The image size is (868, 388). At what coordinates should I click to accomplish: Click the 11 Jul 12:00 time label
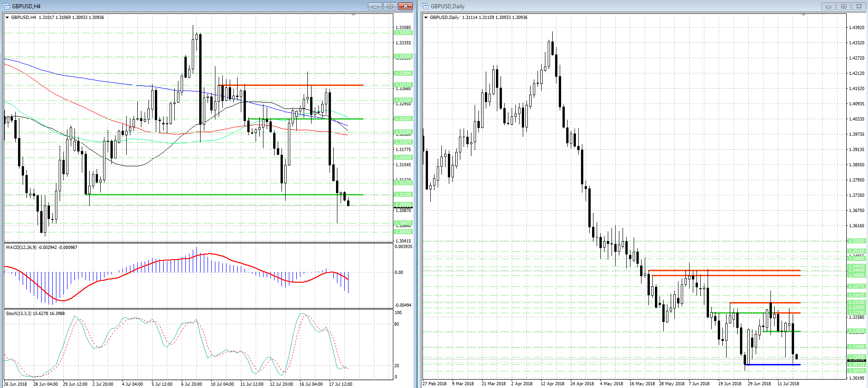coord(252,384)
